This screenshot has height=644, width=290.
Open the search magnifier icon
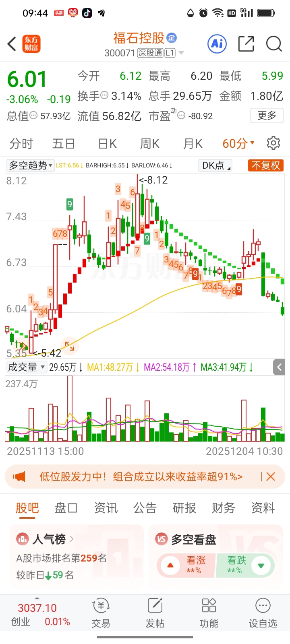coord(274,43)
